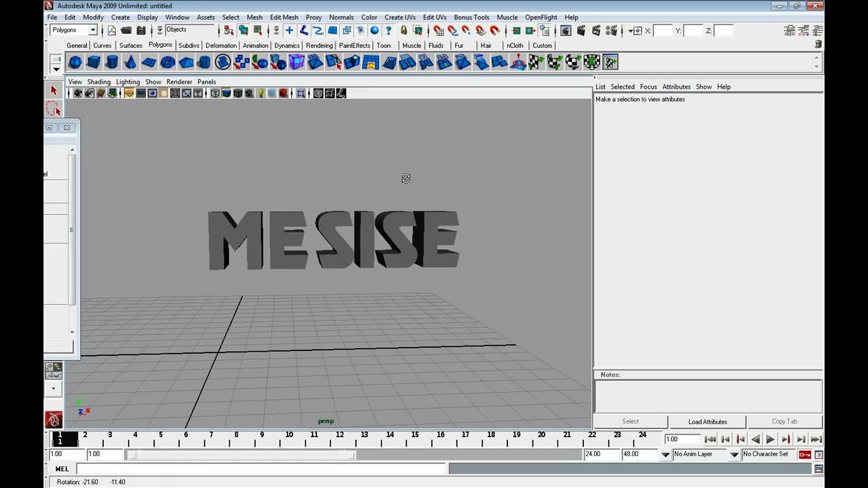
Task: Create a polygon pipe from the shelf
Action: click(x=204, y=62)
